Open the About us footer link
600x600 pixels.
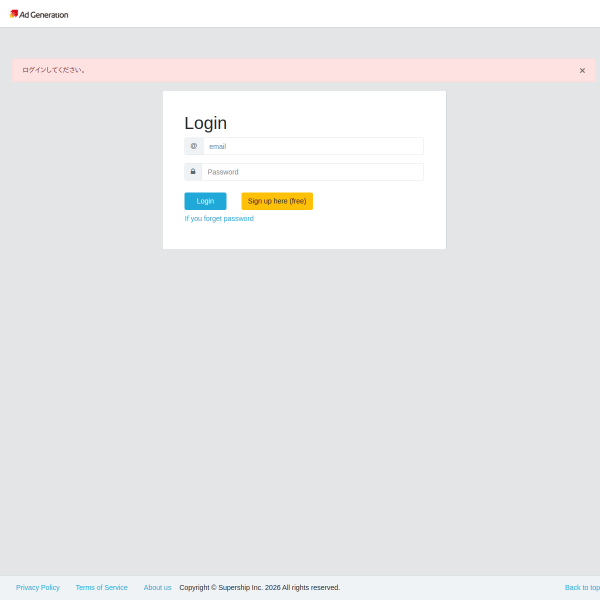pyautogui.click(x=158, y=587)
